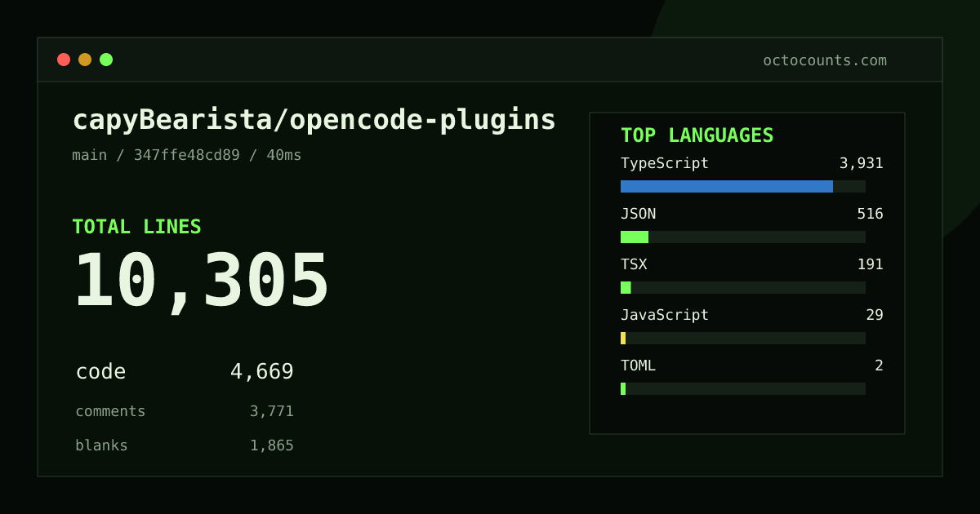This screenshot has height=514, width=980.
Task: Click the 29 JavaScript count
Action: pos(875,315)
